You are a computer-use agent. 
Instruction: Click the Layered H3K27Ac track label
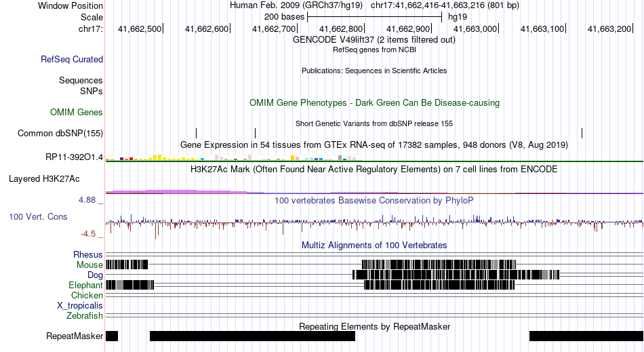point(44,178)
